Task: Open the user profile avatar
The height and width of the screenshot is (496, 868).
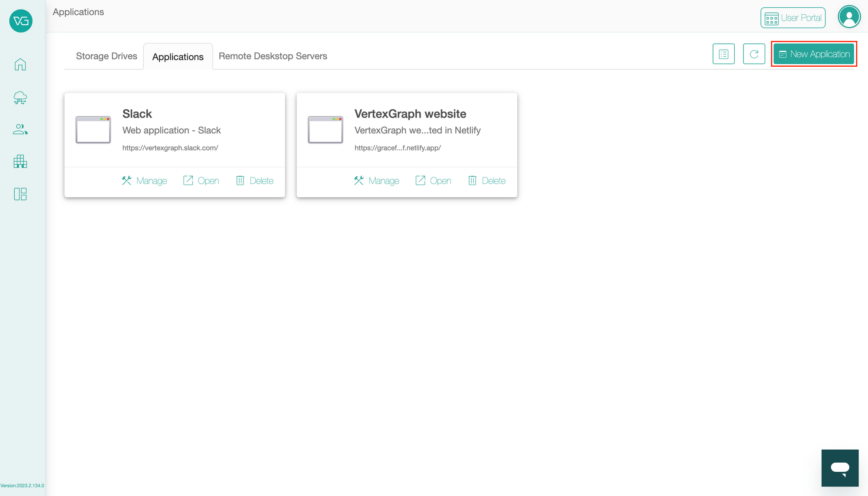Action: (849, 17)
